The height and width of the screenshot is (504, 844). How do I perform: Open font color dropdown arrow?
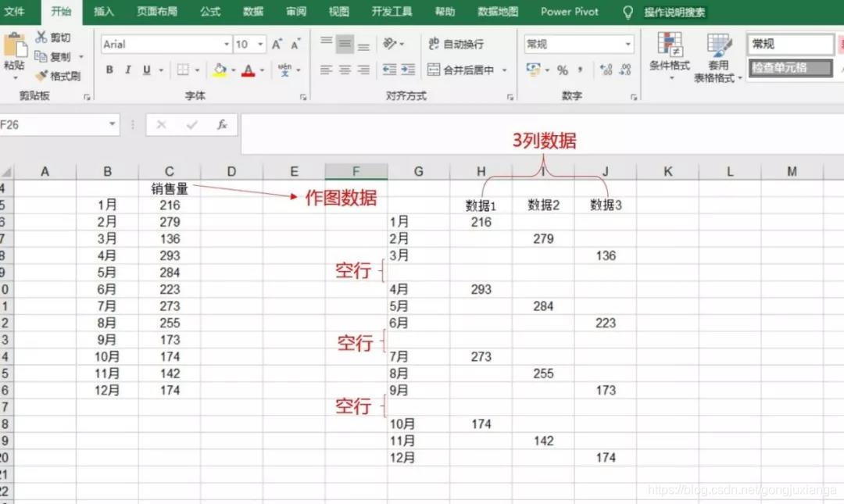(262, 70)
